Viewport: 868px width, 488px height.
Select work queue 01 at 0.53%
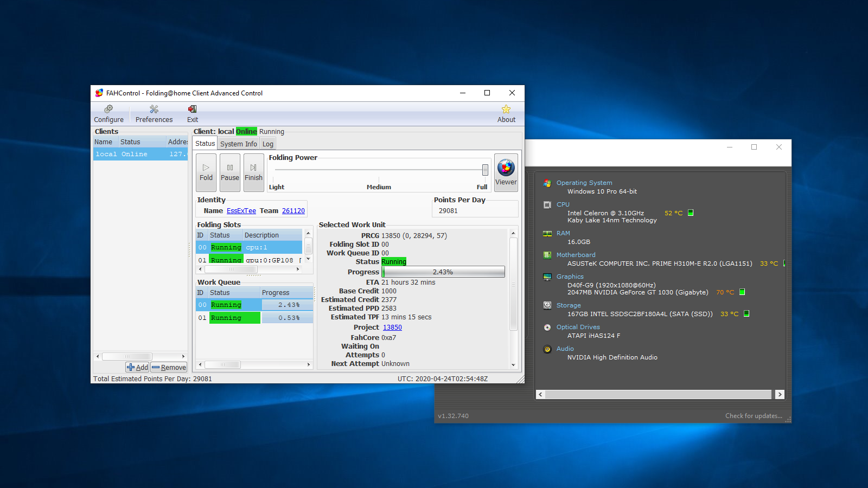pos(254,318)
